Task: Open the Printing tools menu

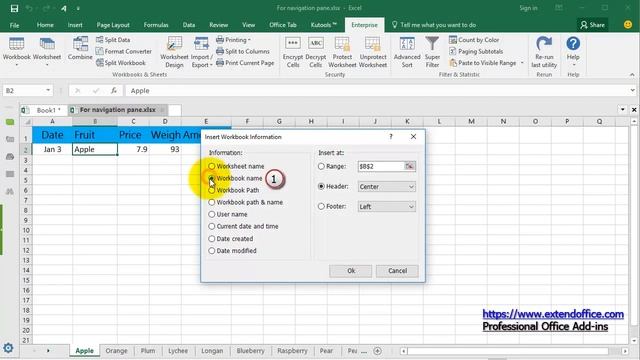Action: pyautogui.click(x=233, y=40)
